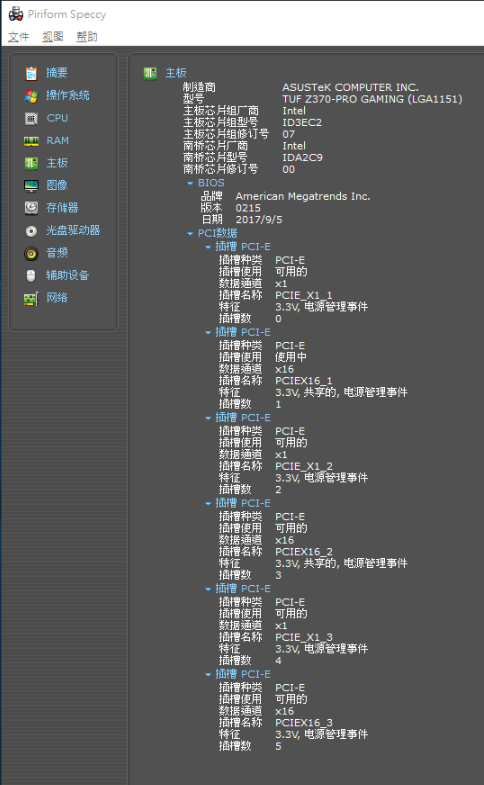Click the PCI数据 heading label

tap(217, 233)
